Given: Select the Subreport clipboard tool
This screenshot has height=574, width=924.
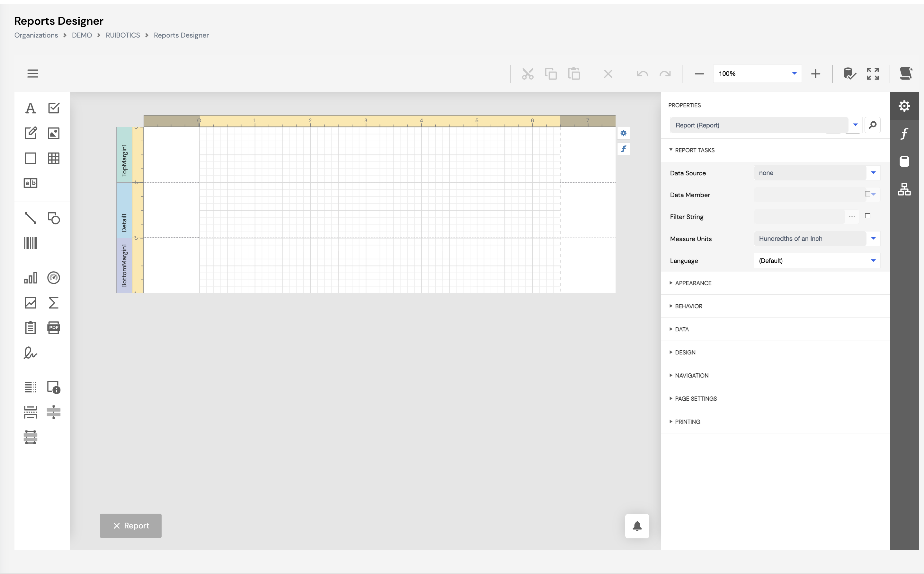Looking at the screenshot, I should [31, 327].
